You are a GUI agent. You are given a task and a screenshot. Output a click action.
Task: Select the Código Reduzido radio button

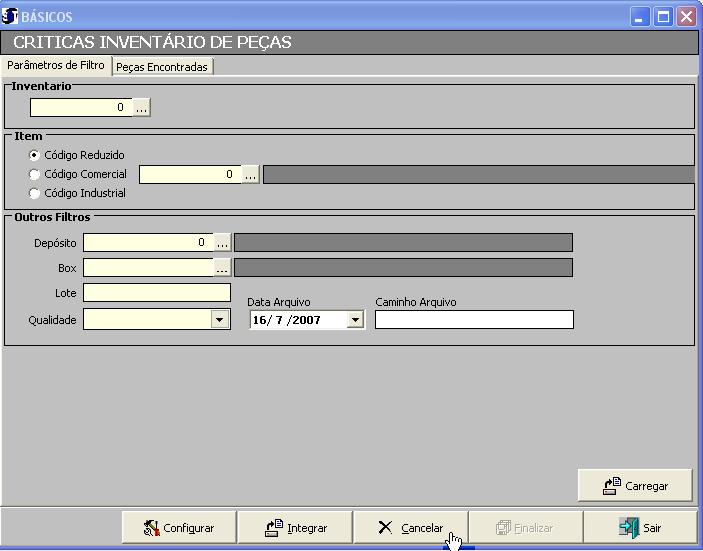35,155
